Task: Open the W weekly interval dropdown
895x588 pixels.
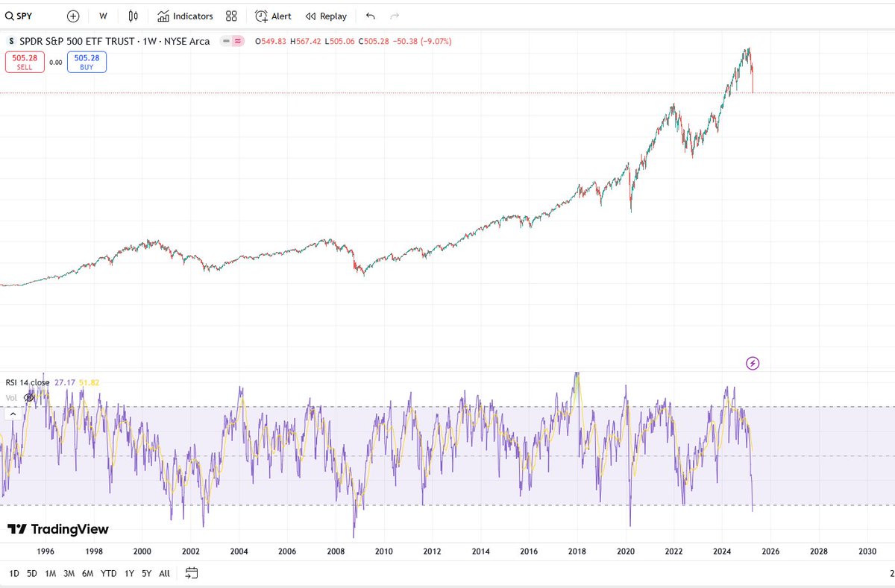Action: click(103, 15)
